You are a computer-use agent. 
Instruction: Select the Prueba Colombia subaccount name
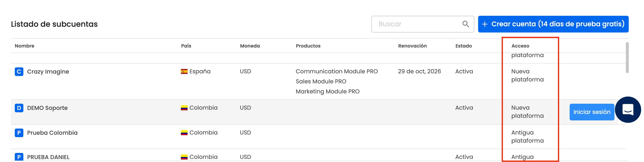(52, 133)
